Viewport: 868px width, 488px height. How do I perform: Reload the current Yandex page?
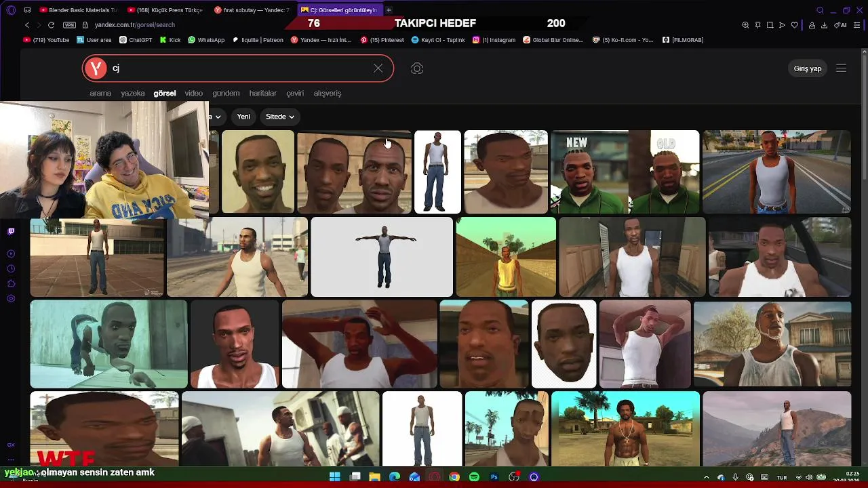[51, 25]
